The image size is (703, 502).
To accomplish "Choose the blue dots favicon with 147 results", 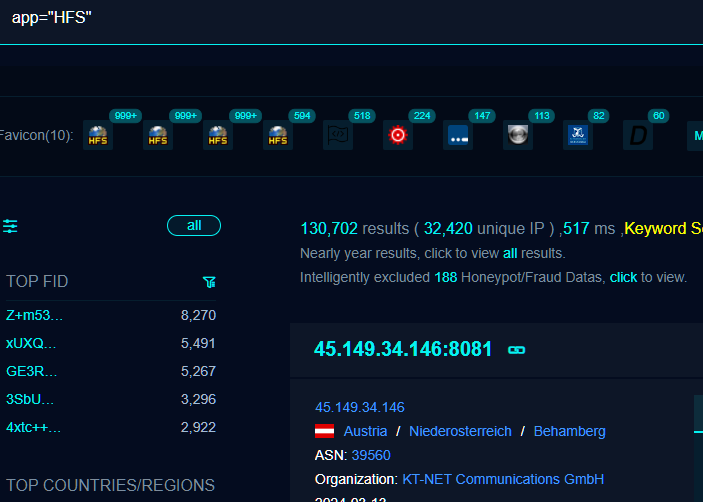I will (458, 135).
